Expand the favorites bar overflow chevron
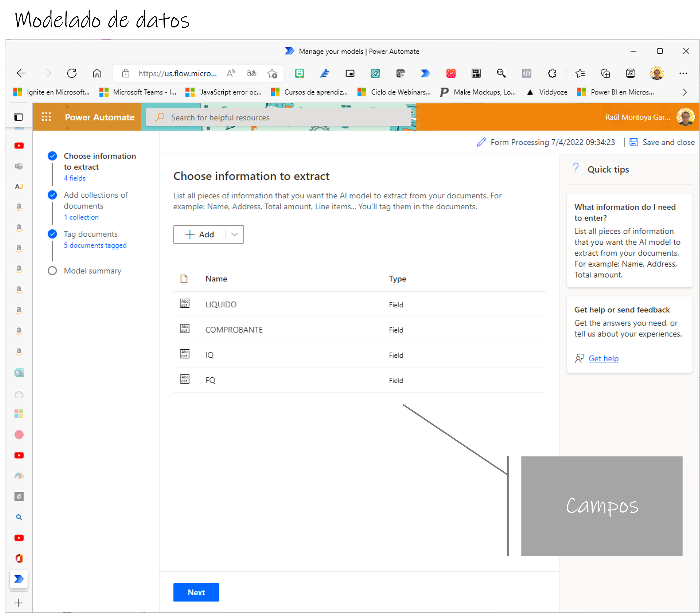 (x=684, y=92)
